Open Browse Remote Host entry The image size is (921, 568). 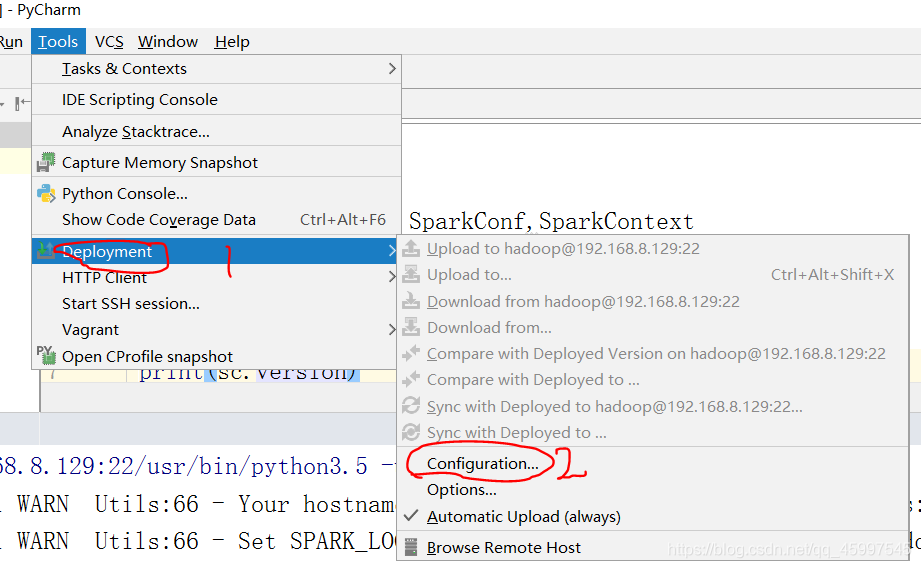[x=653, y=547]
